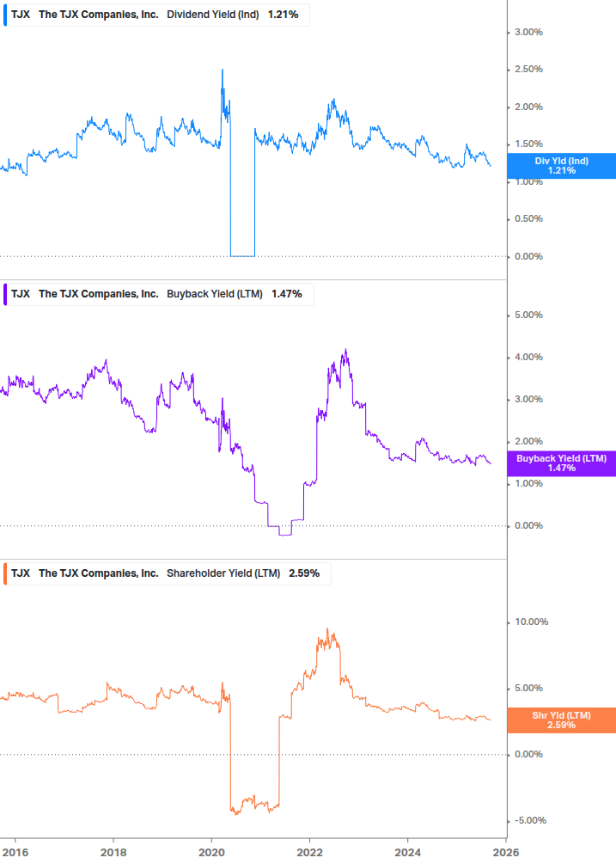Click the orange Shareholder Yield legend color bar
This screenshot has width=616, height=864.
tap(5, 573)
